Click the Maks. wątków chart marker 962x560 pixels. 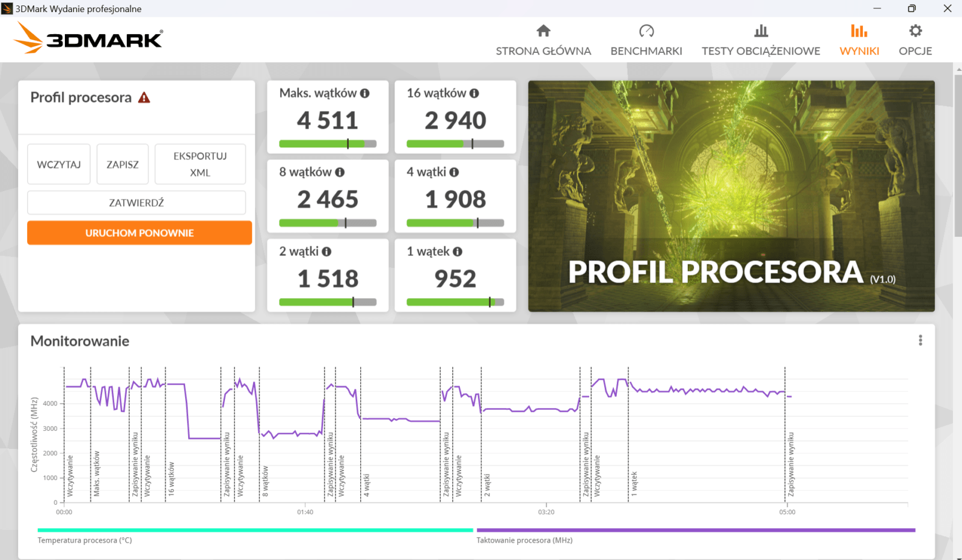[96, 473]
